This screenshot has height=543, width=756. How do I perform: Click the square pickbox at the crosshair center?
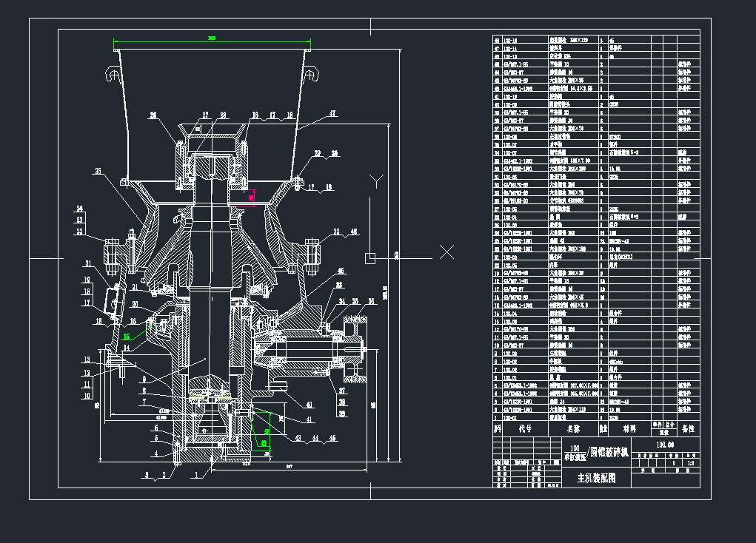click(x=370, y=257)
